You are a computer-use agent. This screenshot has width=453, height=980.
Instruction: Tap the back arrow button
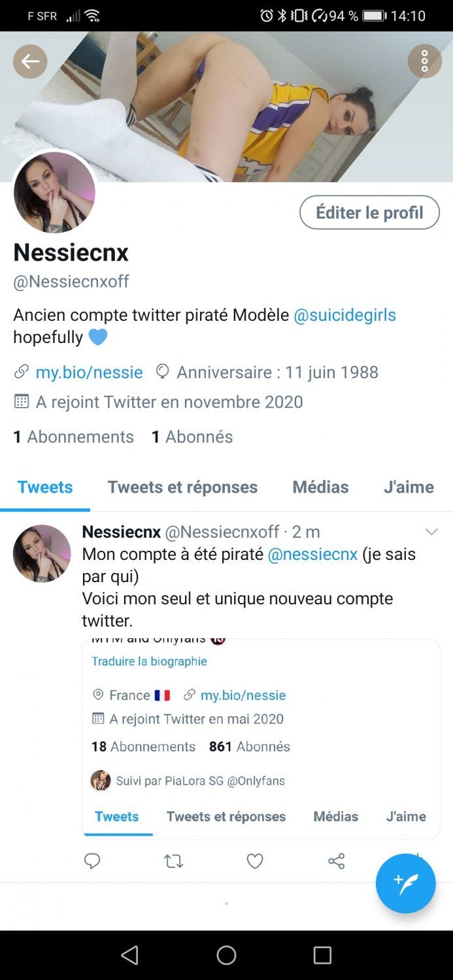(30, 61)
